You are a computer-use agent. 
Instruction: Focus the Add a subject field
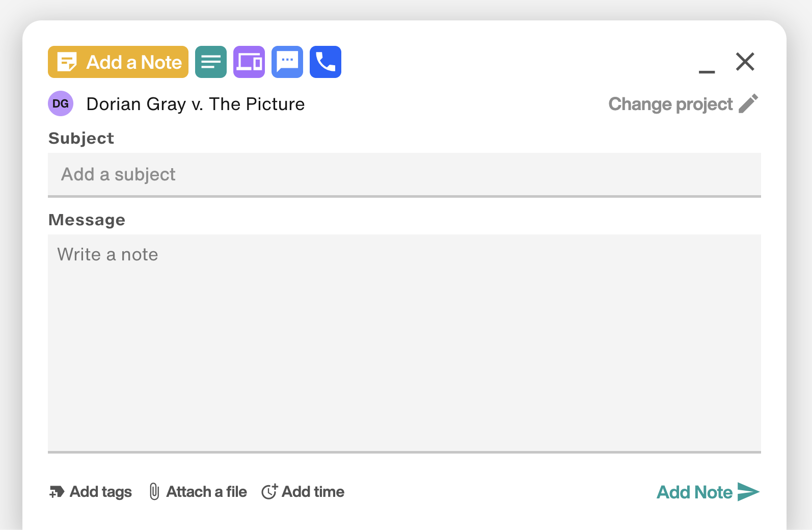tap(404, 174)
